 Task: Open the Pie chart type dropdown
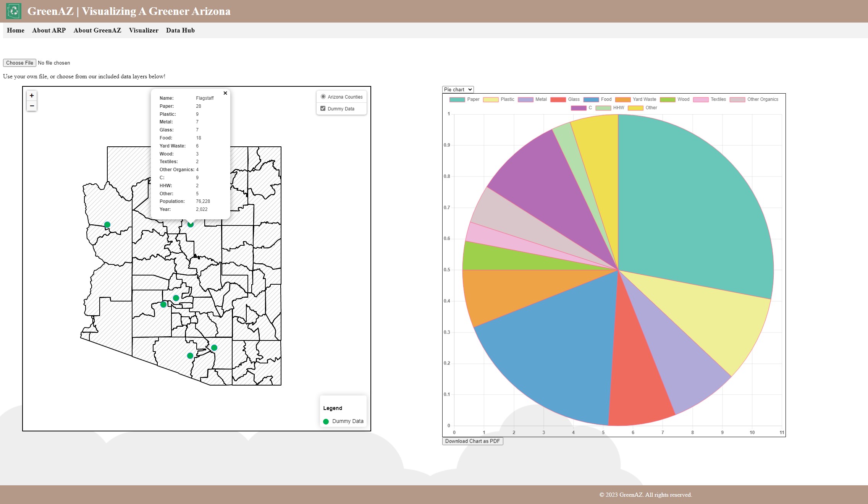[x=458, y=89]
